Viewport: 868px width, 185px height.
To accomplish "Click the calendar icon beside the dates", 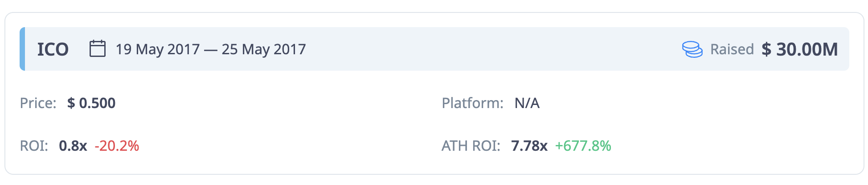I will pos(97,48).
